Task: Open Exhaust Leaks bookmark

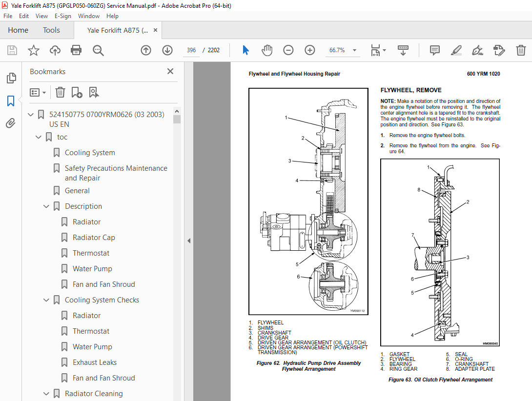Action: [95, 362]
